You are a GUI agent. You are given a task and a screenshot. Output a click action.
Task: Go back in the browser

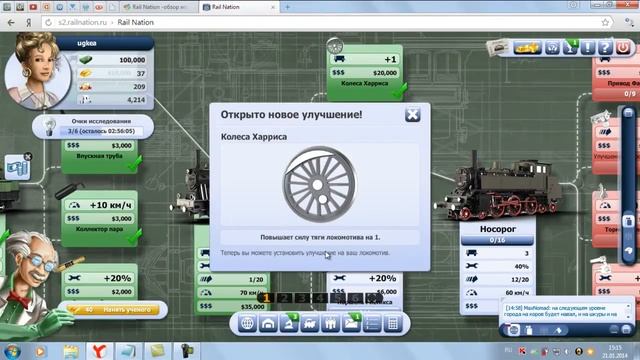click(11, 22)
